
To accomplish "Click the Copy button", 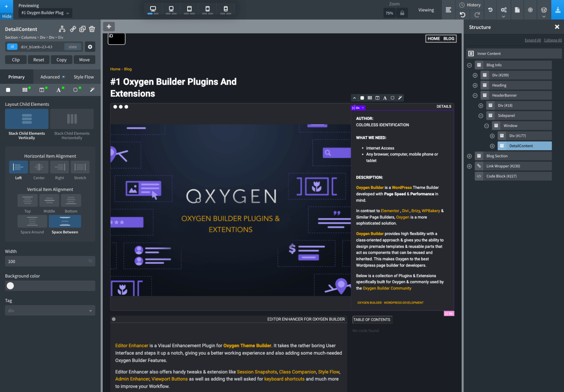I will pyautogui.click(x=61, y=59).
